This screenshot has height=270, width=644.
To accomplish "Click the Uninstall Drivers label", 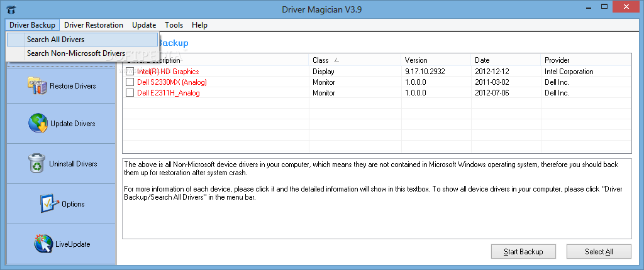I will (x=73, y=164).
